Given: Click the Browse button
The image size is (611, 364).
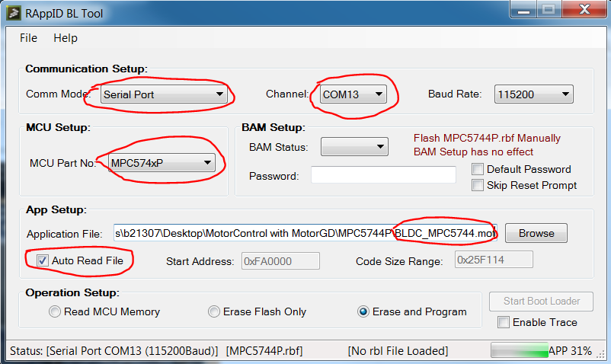Looking at the screenshot, I should (536, 233).
